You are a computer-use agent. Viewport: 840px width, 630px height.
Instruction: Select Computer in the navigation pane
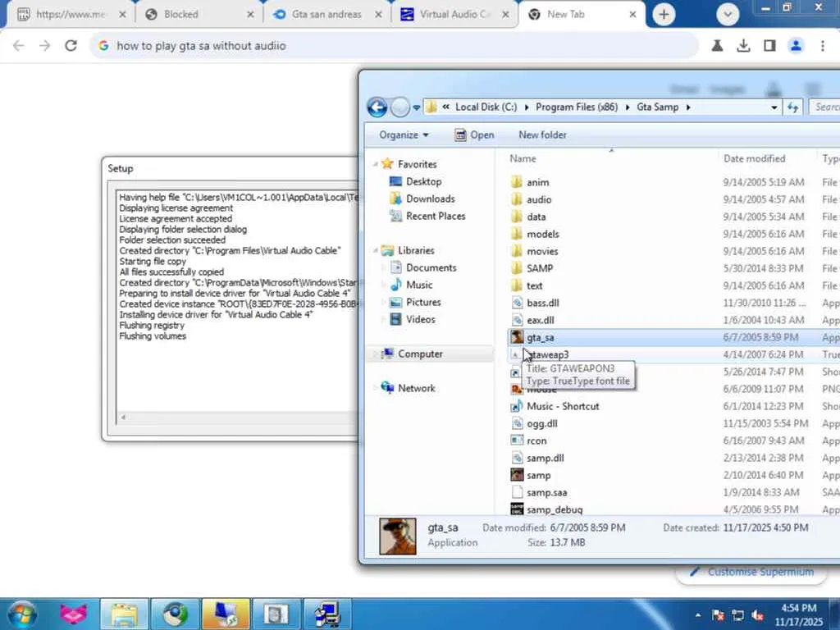[x=420, y=354]
